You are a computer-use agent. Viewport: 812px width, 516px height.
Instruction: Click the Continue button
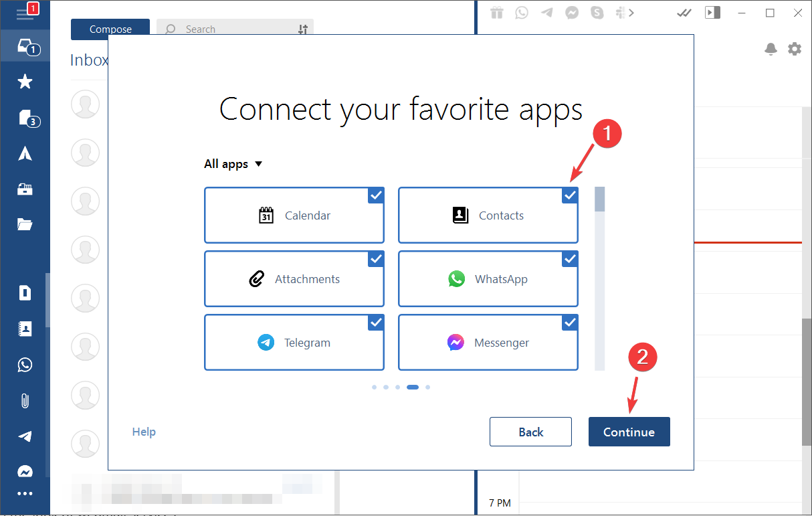click(x=629, y=432)
